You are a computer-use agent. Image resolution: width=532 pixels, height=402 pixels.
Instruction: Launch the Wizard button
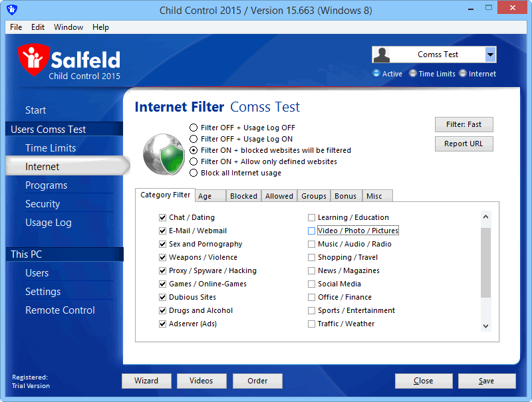146,381
